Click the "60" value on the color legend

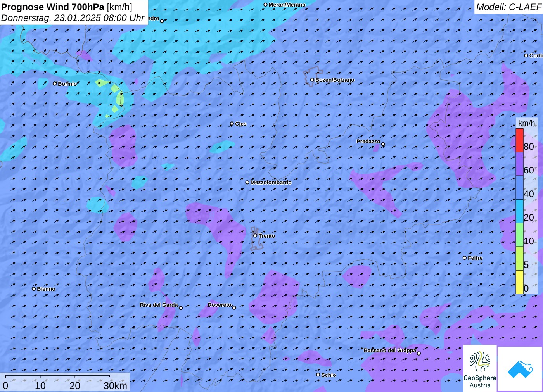(x=529, y=170)
